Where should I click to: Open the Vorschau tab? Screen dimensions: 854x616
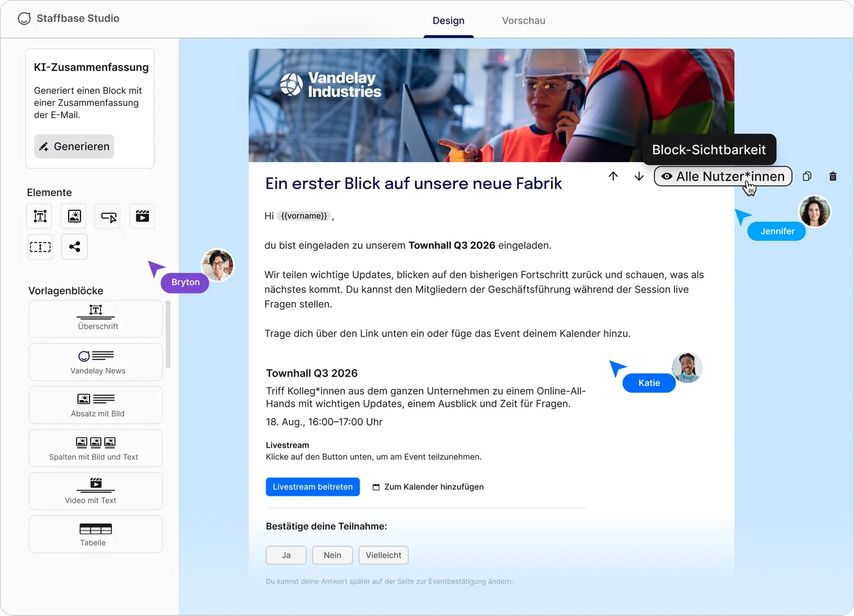pos(523,21)
